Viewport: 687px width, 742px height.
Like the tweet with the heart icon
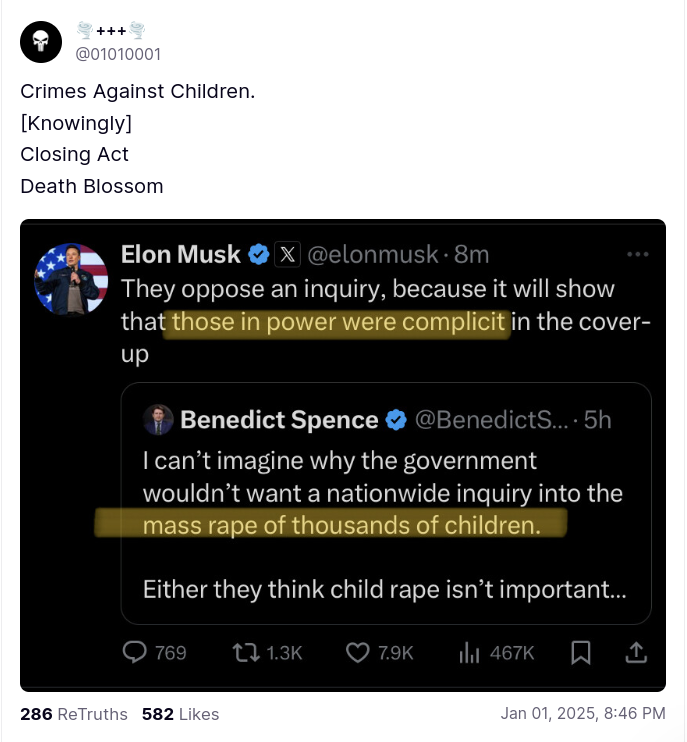coord(357,652)
